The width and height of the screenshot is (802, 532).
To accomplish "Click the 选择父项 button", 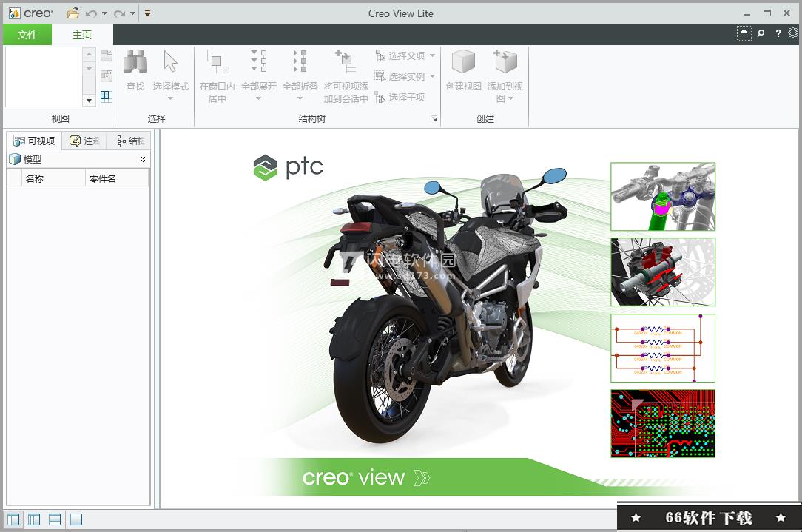I will tap(400, 55).
